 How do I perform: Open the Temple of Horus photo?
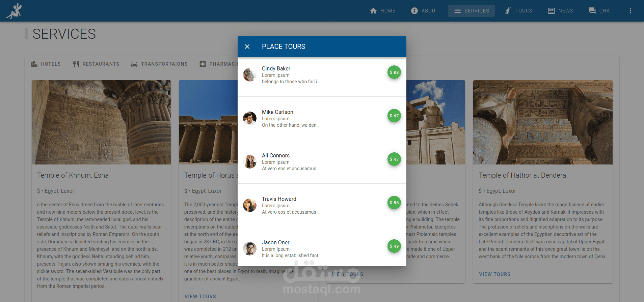point(208,122)
